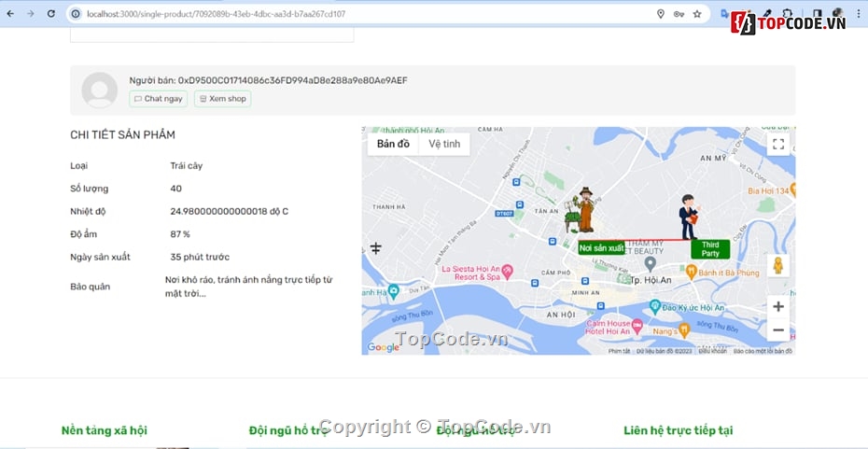868x449 pixels.
Task: Bookmark this page with the star icon
Action: pos(696,14)
